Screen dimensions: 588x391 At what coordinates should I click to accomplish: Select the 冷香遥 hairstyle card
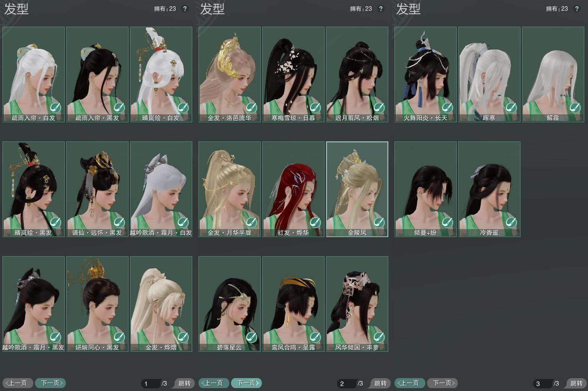coord(490,189)
